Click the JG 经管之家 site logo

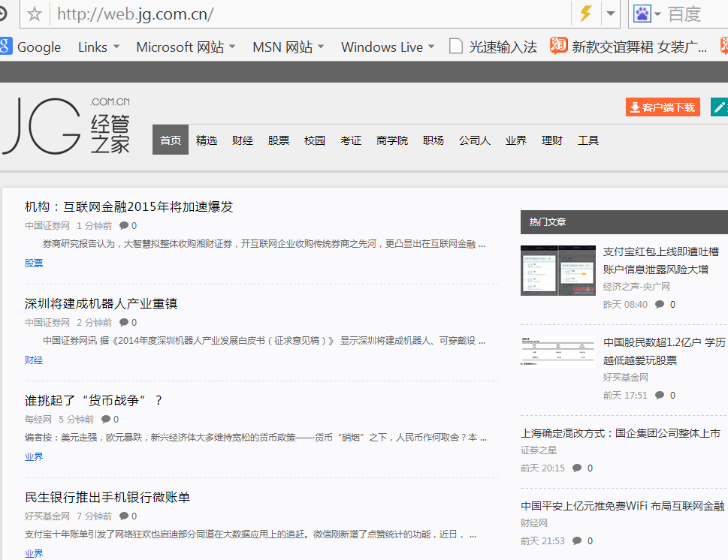click(x=66, y=126)
